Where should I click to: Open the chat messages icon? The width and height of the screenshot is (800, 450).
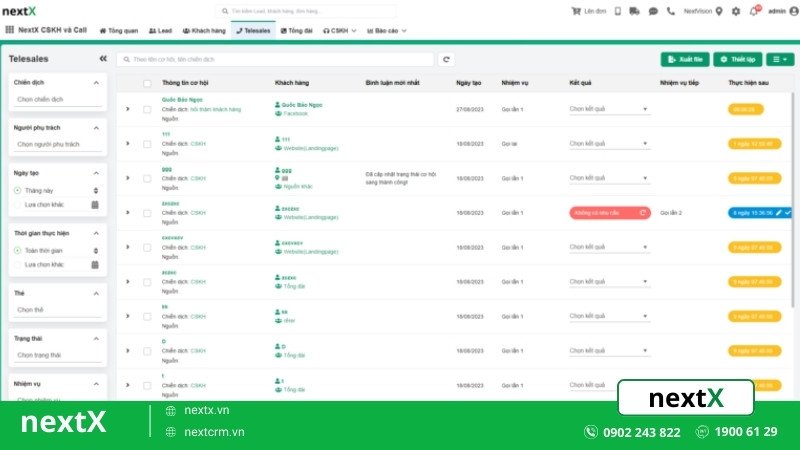coord(653,11)
